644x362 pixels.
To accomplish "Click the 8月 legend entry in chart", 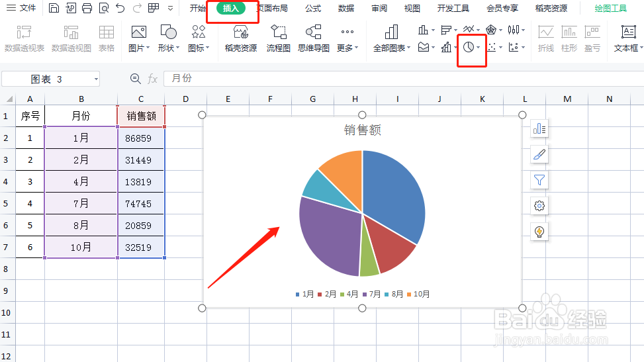I will tap(394, 294).
